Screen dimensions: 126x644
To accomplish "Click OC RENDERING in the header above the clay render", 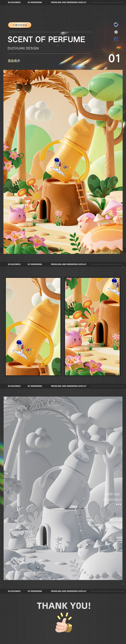I will click(35, 386).
